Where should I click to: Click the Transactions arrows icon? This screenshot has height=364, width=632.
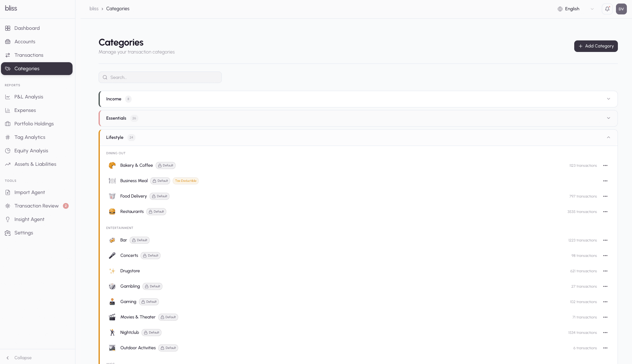coord(8,55)
